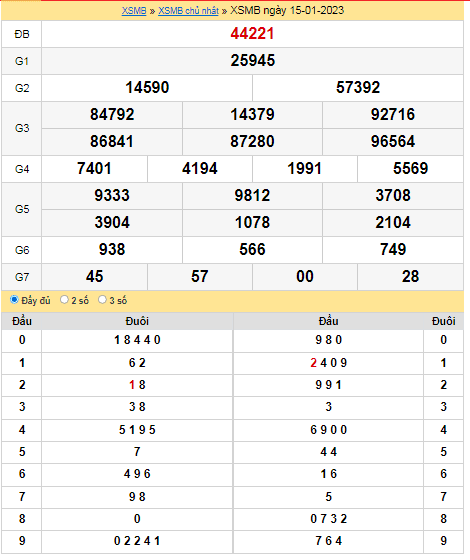Open the XSMB chủ nhật link
470x560 pixels.
click(188, 11)
